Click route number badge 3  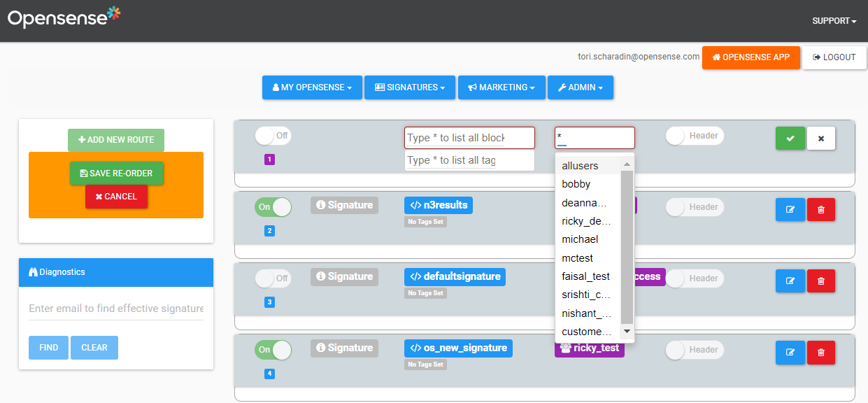point(270,302)
